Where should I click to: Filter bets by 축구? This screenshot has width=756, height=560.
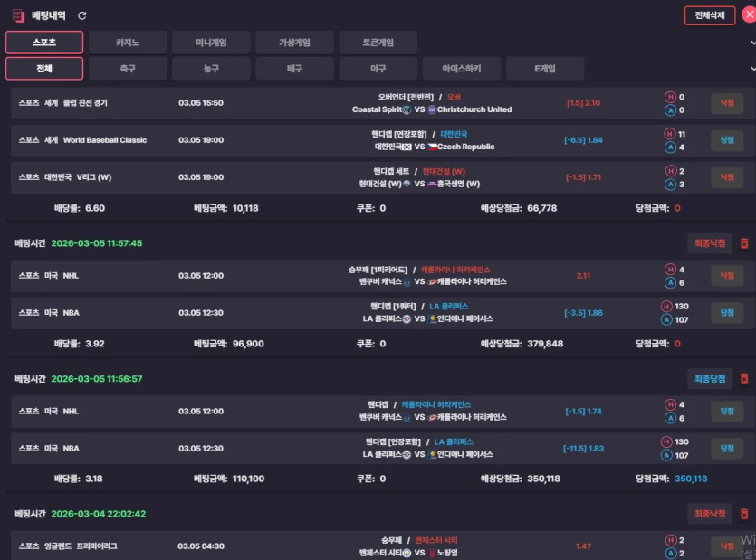pos(128,69)
